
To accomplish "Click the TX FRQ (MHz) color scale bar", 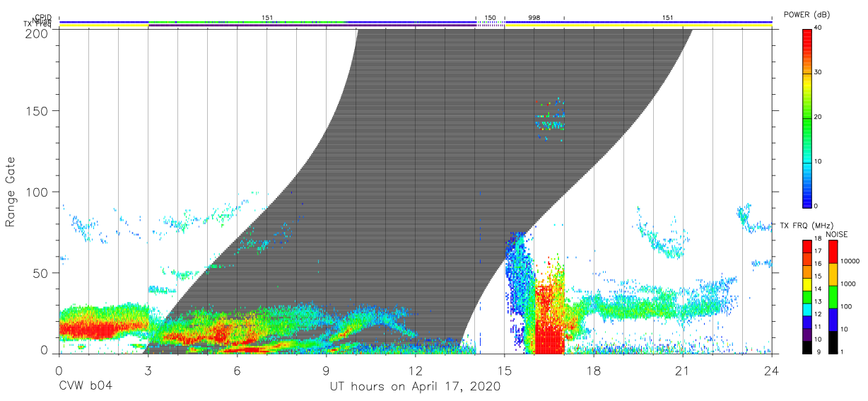I will tap(807, 296).
